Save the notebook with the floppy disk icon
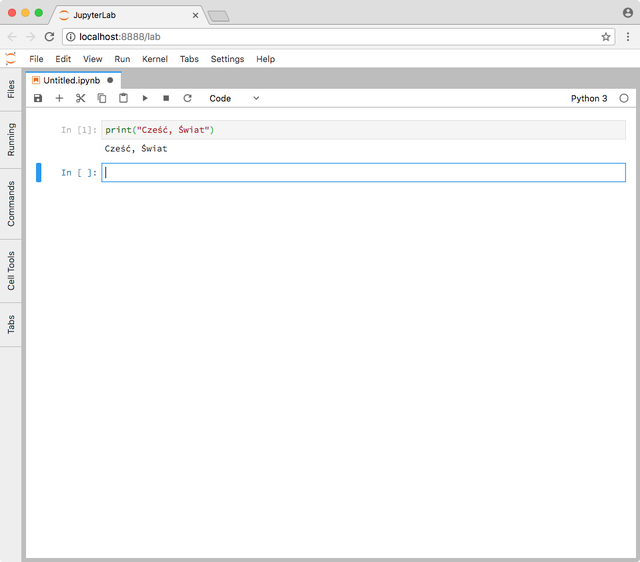Viewport: 640px width, 562px height. click(38, 98)
